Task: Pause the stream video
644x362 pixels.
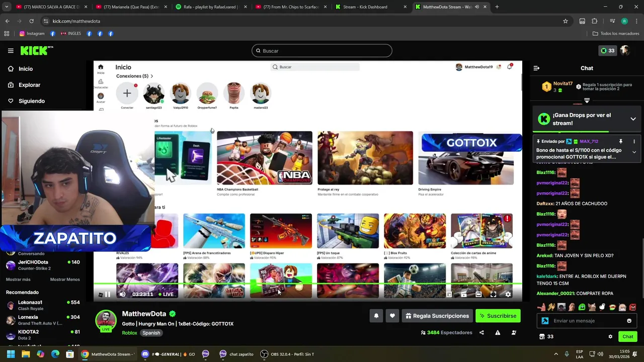Action: coord(107,295)
